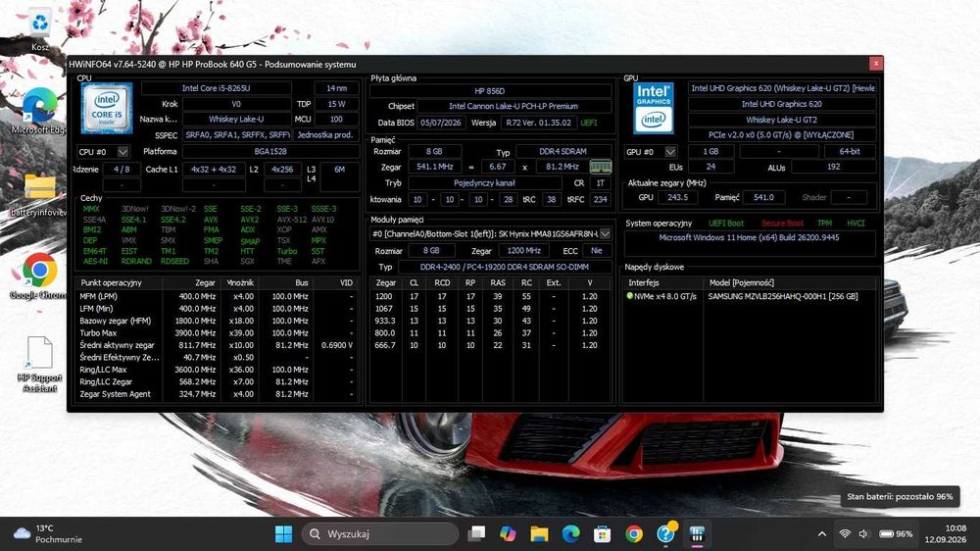This screenshot has height=551, width=980.
Task: Click the Interfejs column header
Action: (x=663, y=282)
